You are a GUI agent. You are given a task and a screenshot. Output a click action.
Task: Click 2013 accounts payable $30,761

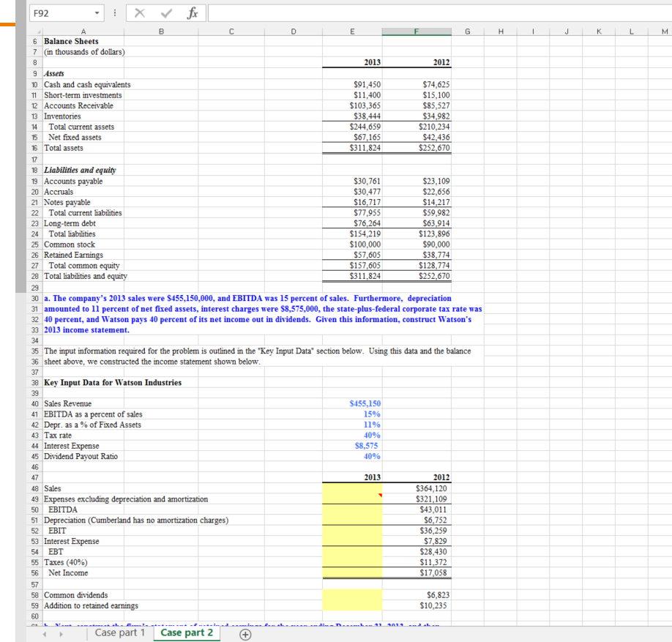pyautogui.click(x=367, y=182)
